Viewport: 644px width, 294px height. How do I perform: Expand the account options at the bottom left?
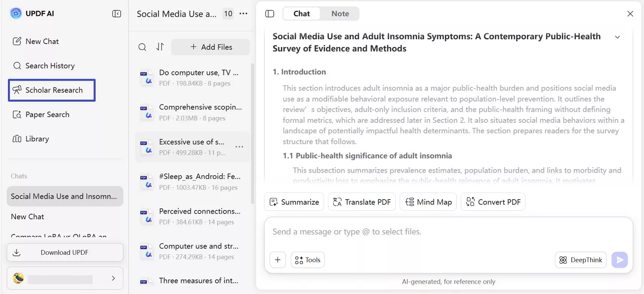pyautogui.click(x=113, y=278)
